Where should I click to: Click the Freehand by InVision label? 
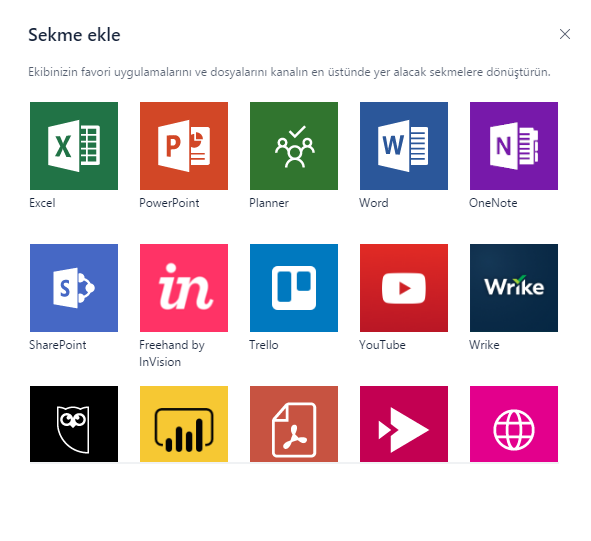[172, 353]
